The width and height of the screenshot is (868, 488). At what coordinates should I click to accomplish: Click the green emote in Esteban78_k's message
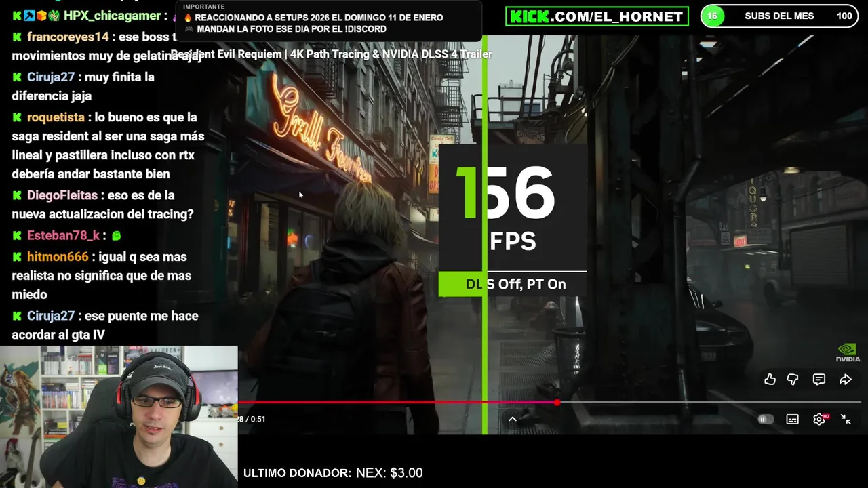click(117, 235)
